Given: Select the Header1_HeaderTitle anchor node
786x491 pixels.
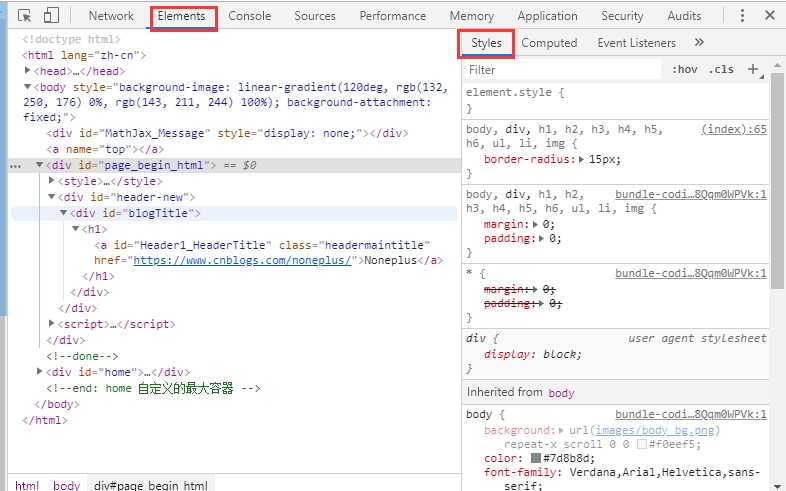Looking at the screenshot, I should click(x=269, y=253).
